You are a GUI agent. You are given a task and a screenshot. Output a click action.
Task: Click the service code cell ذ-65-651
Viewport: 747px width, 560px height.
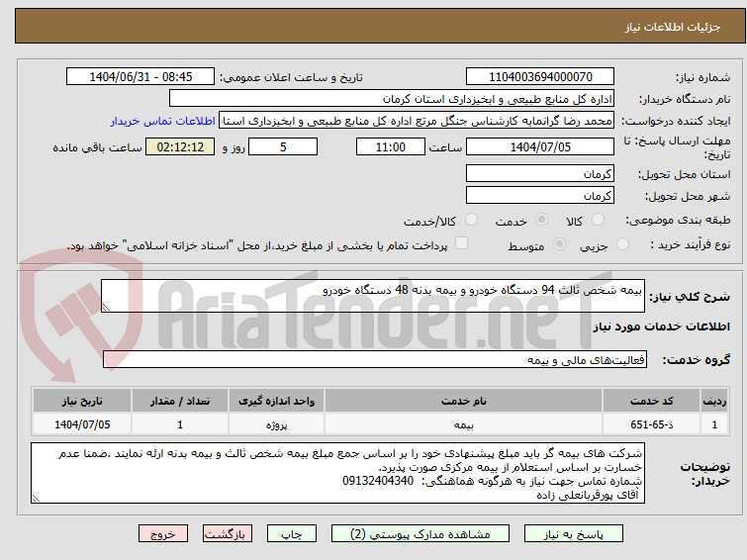click(x=651, y=424)
